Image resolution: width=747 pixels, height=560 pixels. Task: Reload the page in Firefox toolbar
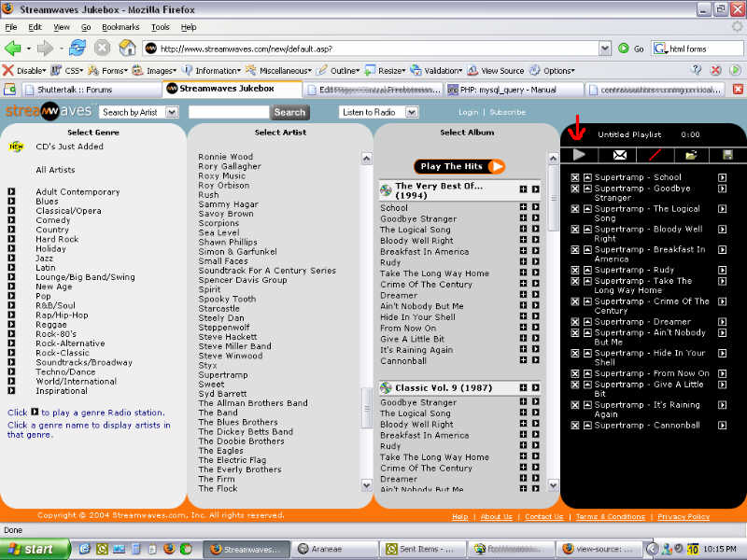[78, 49]
